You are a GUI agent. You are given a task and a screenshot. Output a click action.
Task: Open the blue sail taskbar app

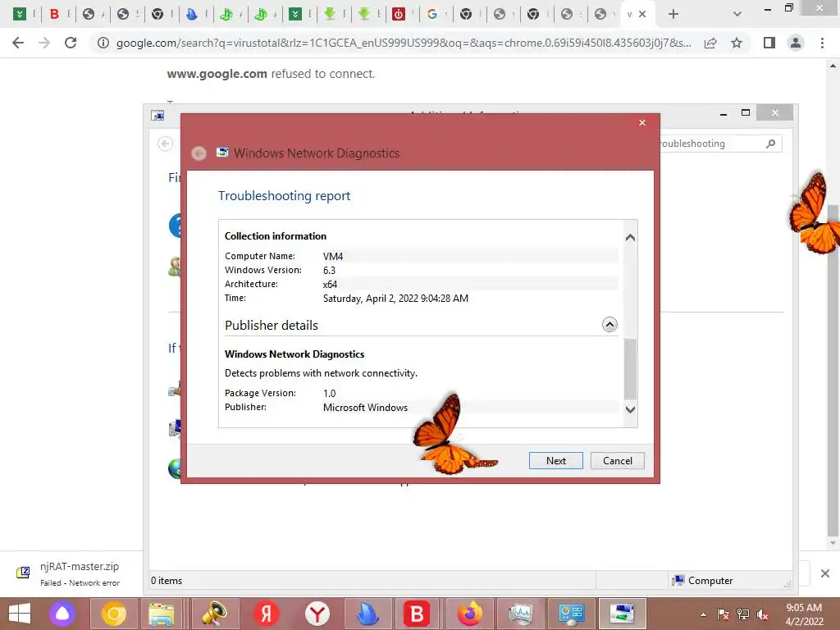click(368, 614)
